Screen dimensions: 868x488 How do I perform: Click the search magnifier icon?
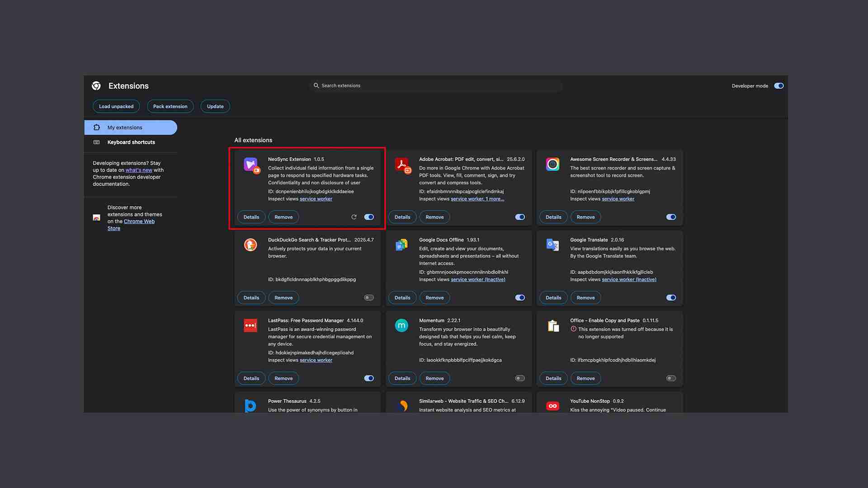coord(316,85)
